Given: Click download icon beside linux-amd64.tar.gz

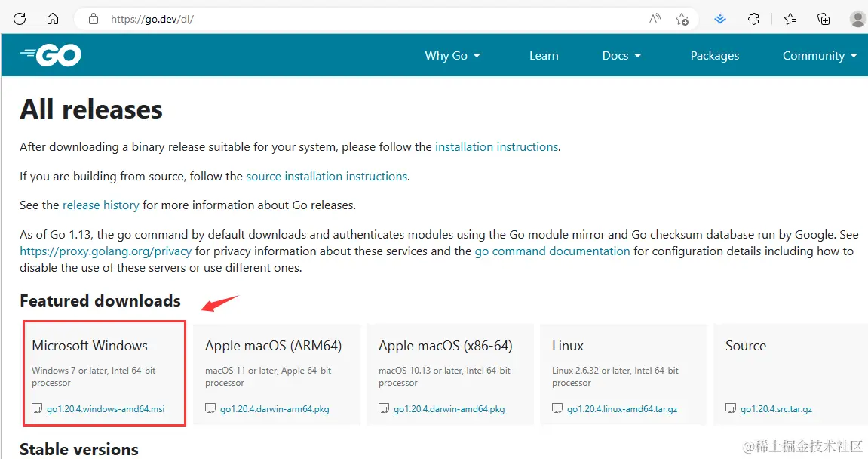Looking at the screenshot, I should coord(557,408).
